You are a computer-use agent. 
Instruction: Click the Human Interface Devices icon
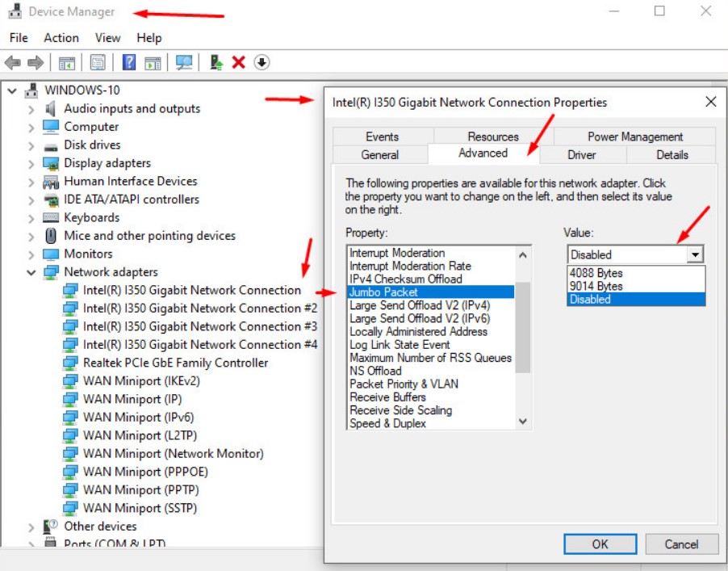click(51, 182)
